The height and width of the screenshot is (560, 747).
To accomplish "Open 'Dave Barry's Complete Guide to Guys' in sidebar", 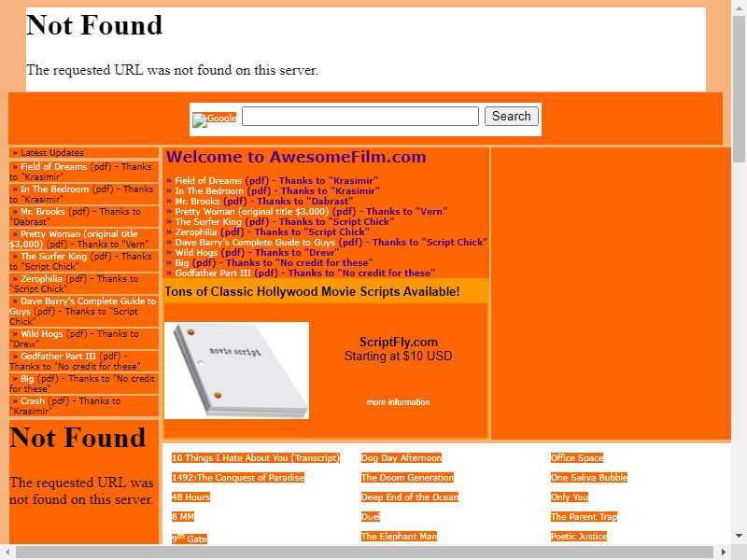I will tap(88, 301).
